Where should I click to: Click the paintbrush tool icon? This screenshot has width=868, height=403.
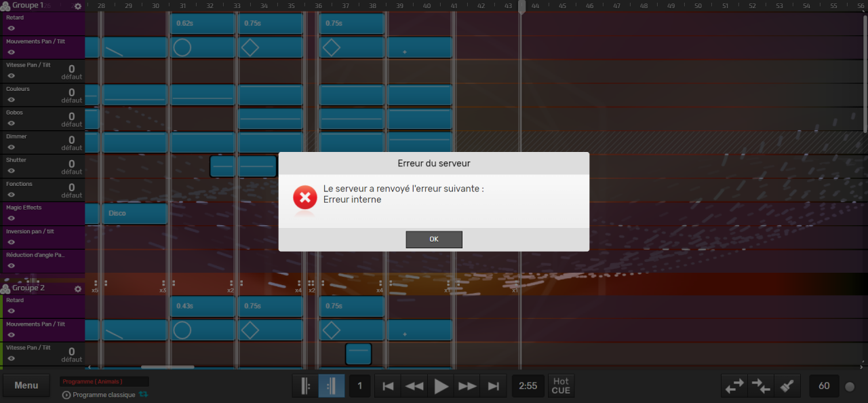787,386
